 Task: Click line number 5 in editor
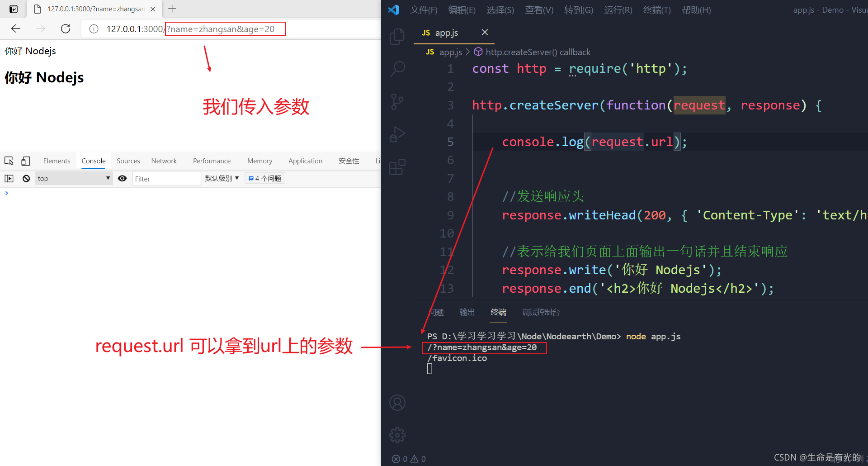450,142
